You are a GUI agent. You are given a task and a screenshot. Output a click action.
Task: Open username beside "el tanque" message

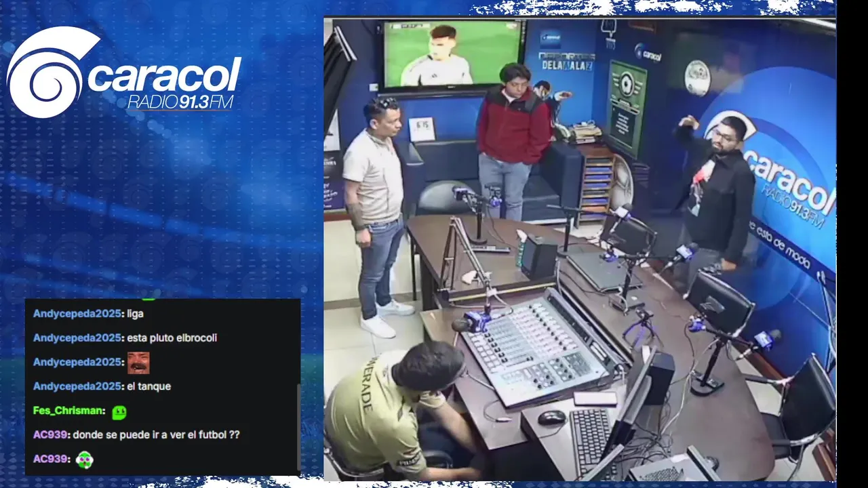tap(78, 386)
